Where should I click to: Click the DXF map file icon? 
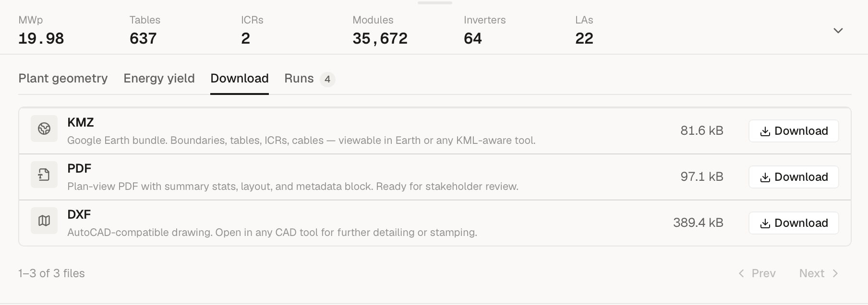coord(44,221)
